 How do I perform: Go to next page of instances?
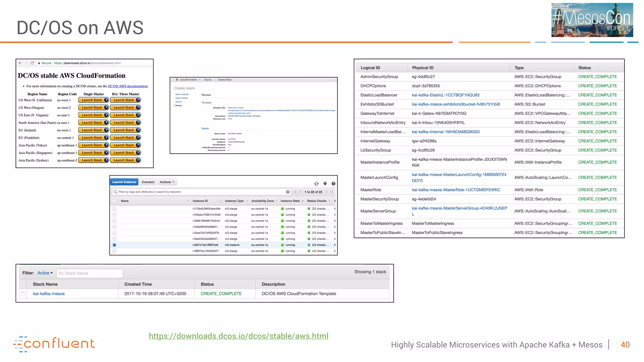pos(326,192)
